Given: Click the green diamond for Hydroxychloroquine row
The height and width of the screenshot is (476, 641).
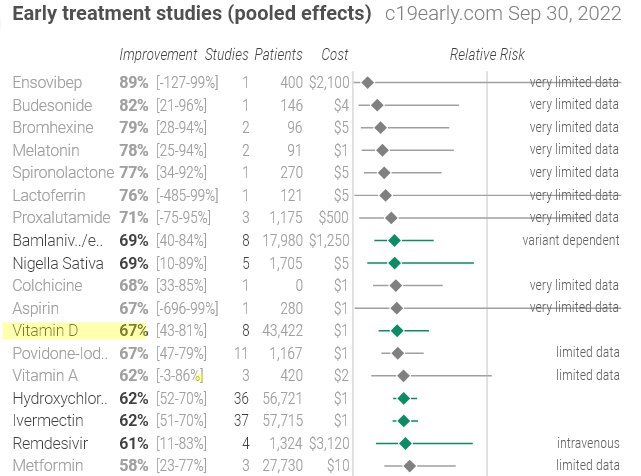Looking at the screenshot, I should (403, 398).
